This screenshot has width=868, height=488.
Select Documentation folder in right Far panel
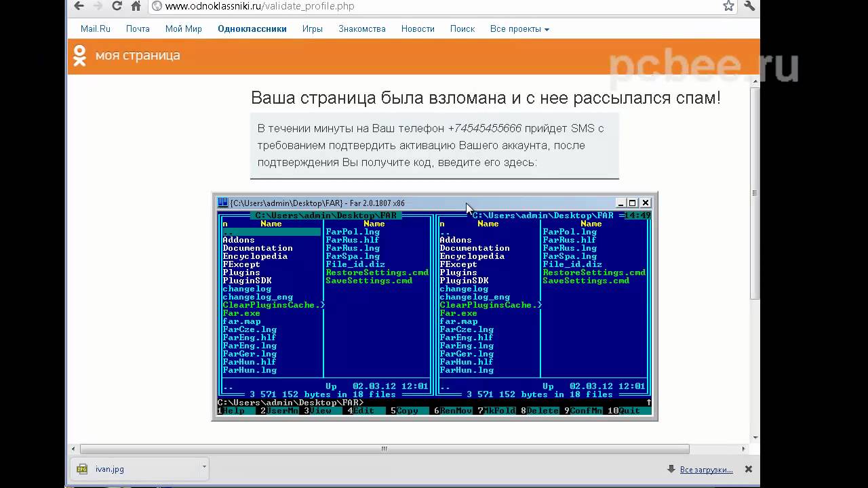point(475,248)
